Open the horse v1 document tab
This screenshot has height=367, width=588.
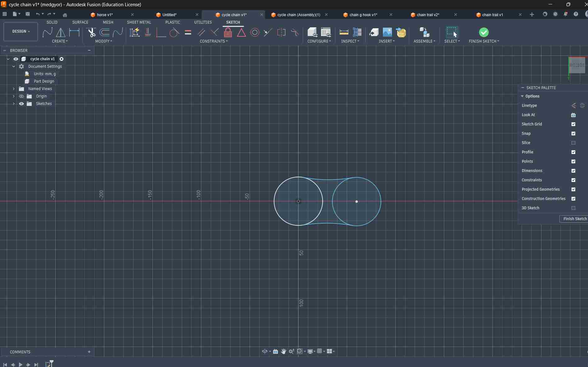[x=105, y=15]
